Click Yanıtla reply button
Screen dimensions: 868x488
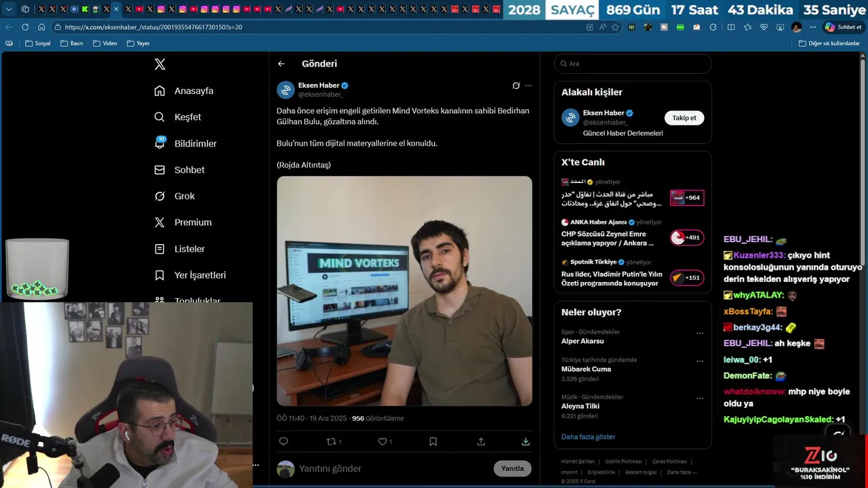[513, 468]
